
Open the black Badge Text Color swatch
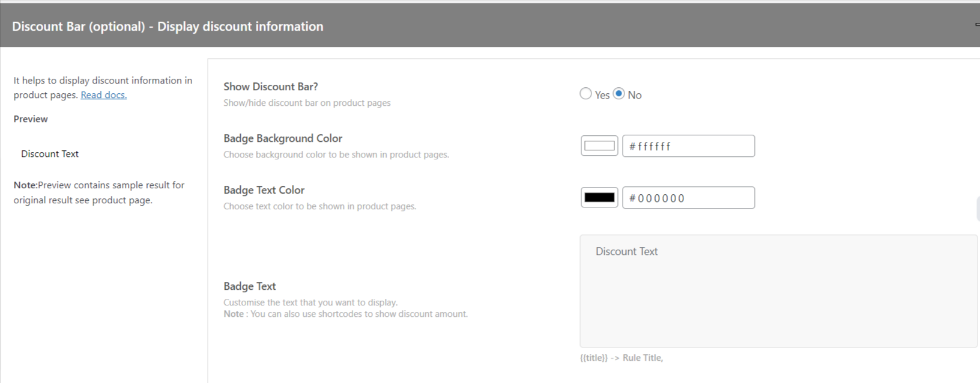coord(599,198)
